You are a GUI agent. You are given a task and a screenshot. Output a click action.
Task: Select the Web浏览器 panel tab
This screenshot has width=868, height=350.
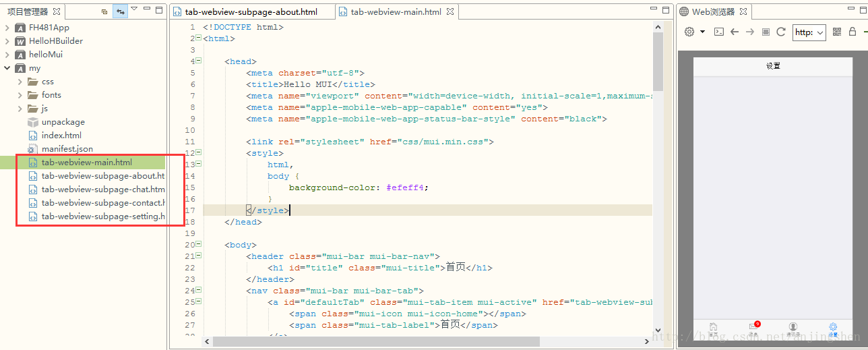coord(714,12)
